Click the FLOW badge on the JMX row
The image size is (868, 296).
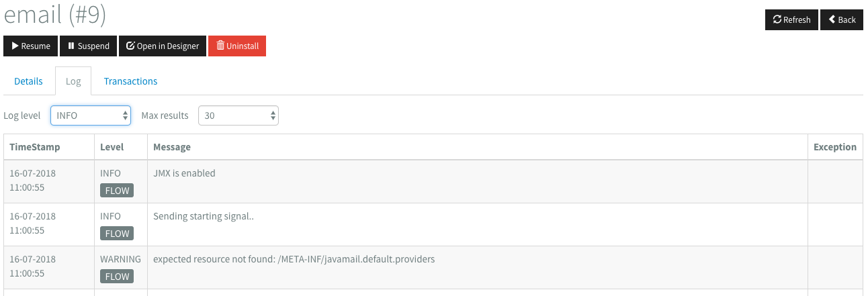tap(117, 191)
